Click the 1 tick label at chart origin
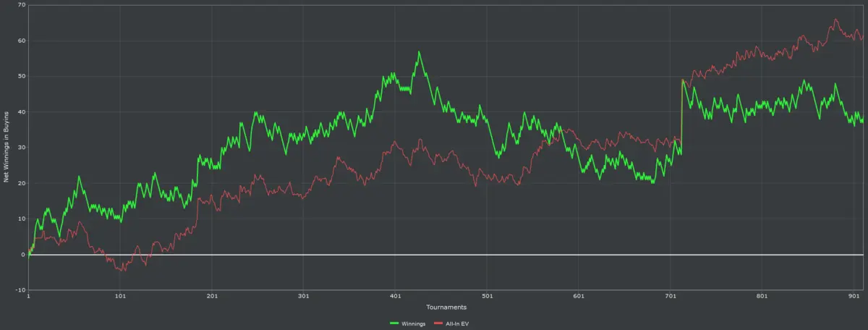 tap(29, 297)
